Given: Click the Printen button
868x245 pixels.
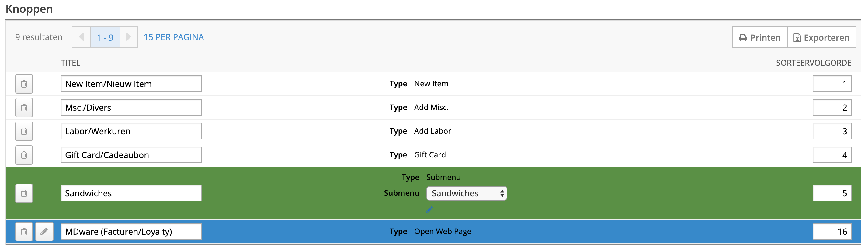Looking at the screenshot, I should (x=760, y=37).
